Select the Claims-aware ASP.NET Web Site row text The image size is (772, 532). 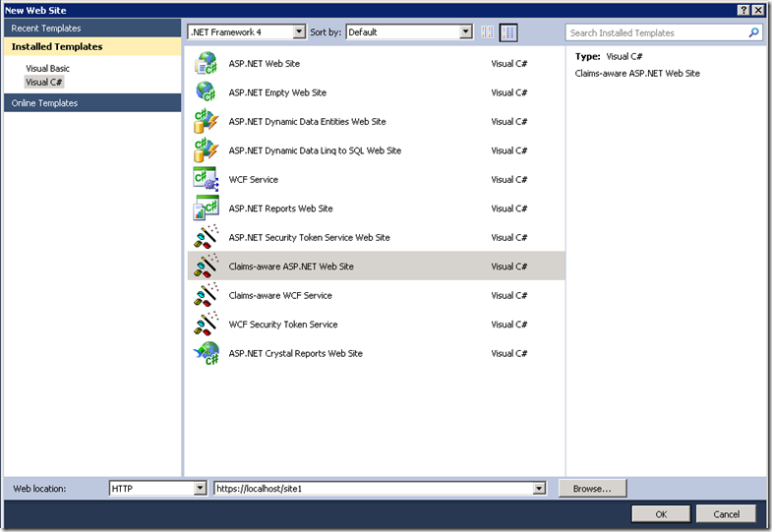pos(291,266)
